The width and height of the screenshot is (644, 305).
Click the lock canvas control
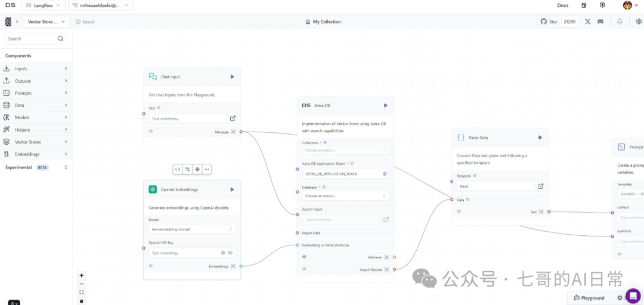(x=81, y=301)
